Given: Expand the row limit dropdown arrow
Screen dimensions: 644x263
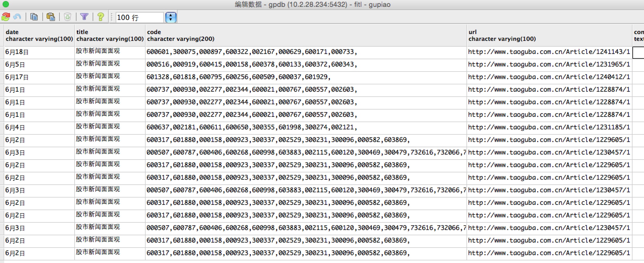Looking at the screenshot, I should [x=171, y=17].
